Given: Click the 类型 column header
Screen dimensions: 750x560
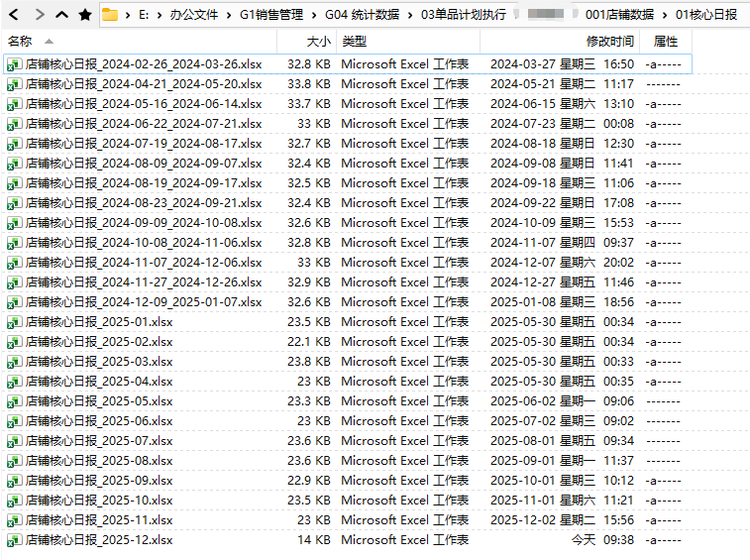Looking at the screenshot, I should (x=354, y=42).
